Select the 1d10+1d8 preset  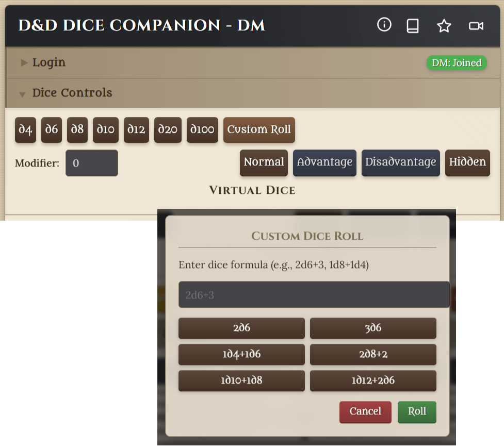click(x=241, y=380)
